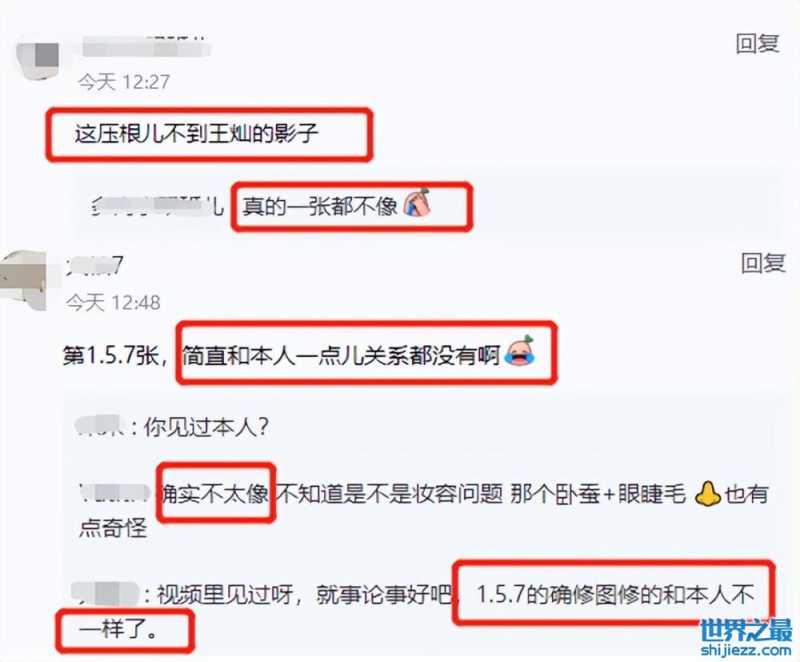Open the shijiezz.com link
The image size is (800, 662).
pyautogui.click(x=746, y=650)
